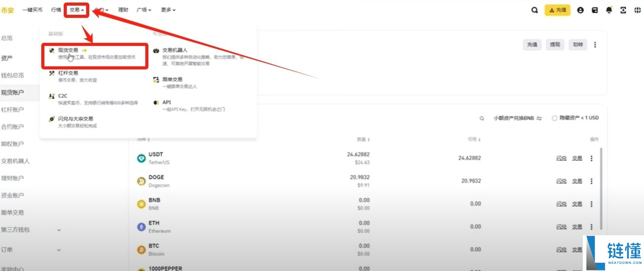Click the 交易 link in the DOGE row
Viewport: 644px width, 271px height.
[577, 181]
